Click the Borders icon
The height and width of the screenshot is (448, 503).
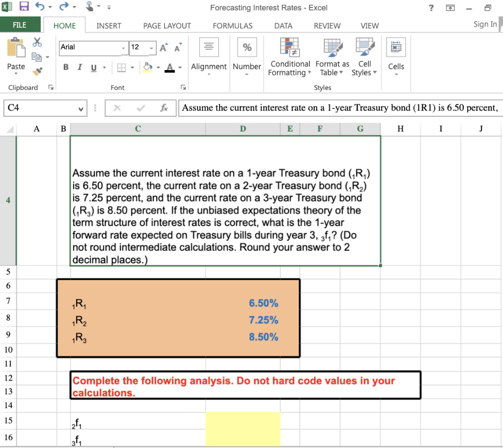[x=121, y=67]
